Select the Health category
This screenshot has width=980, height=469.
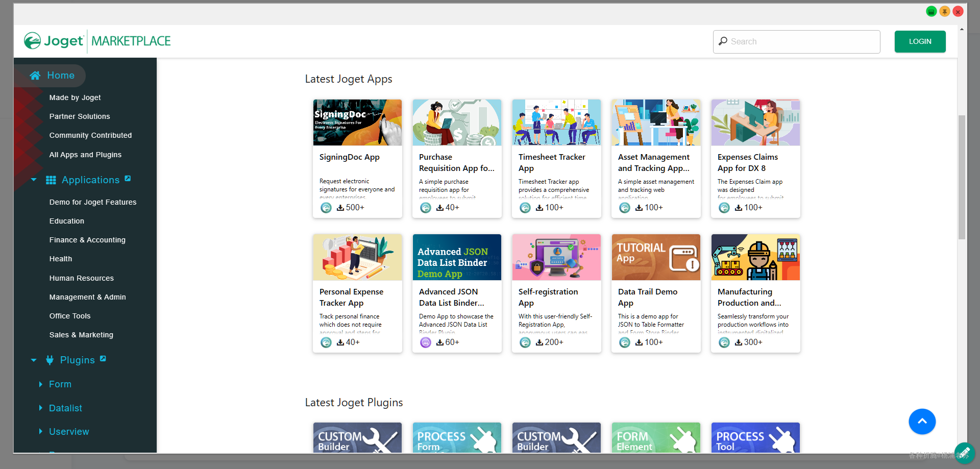(61, 259)
